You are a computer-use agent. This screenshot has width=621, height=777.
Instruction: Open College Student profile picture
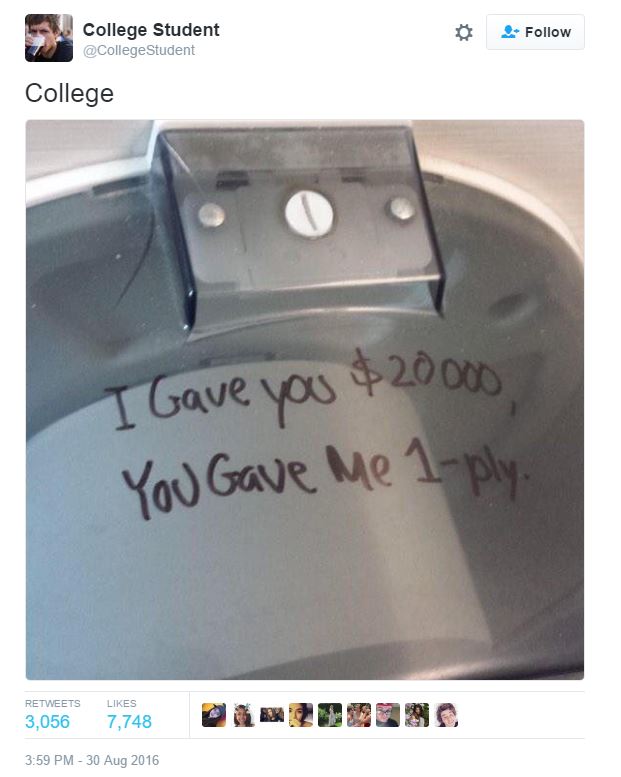coord(49,38)
